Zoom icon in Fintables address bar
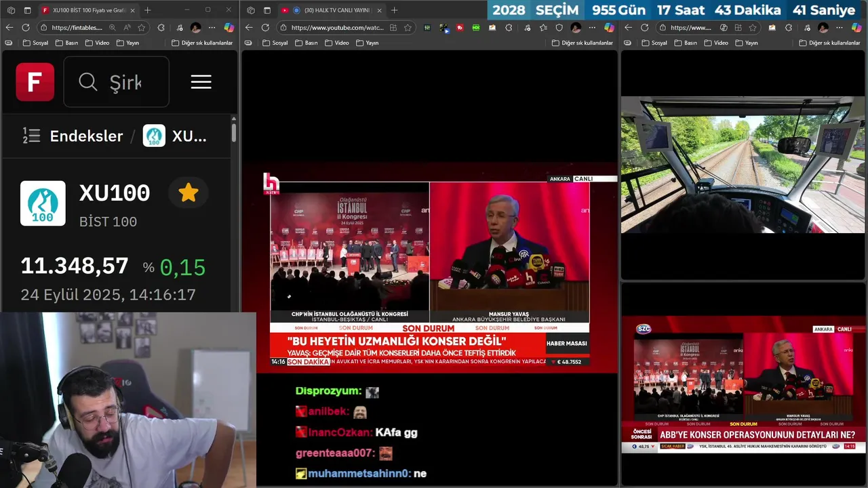This screenshot has width=868, height=488. (x=112, y=27)
